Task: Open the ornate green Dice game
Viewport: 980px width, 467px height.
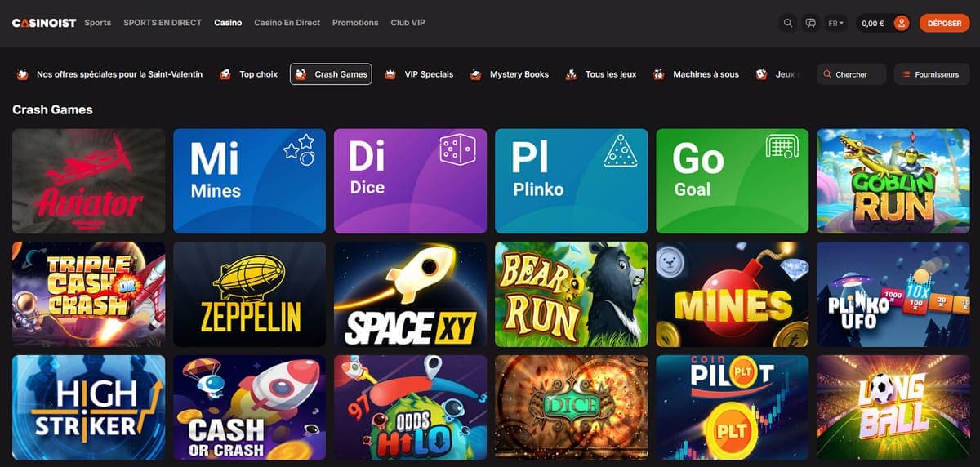Action: (571, 407)
